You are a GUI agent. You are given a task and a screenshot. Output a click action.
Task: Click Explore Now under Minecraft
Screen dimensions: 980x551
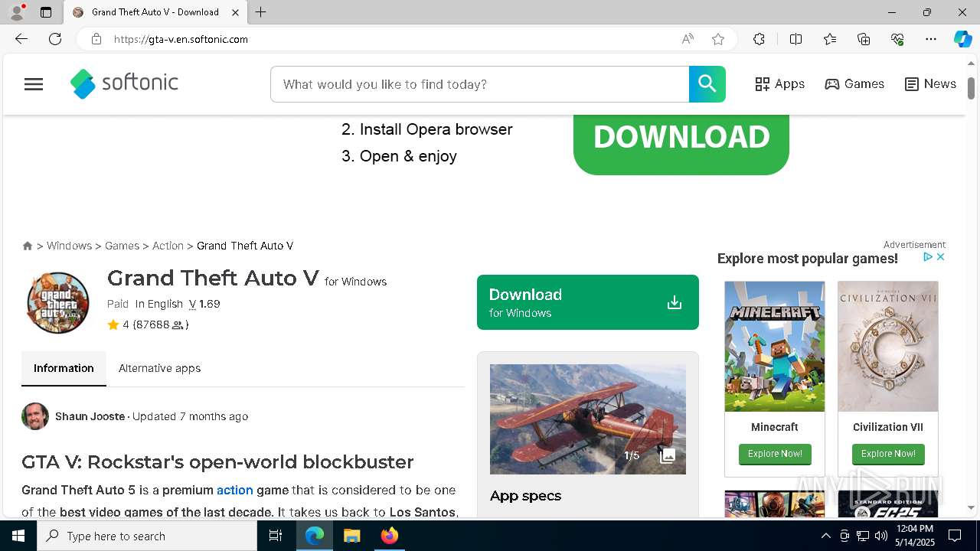tap(775, 454)
